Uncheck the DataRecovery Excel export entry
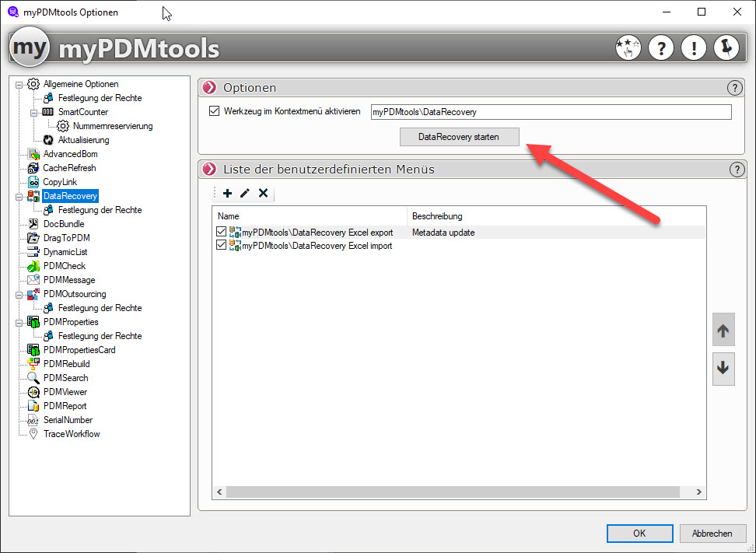This screenshot has width=756, height=553. point(222,232)
